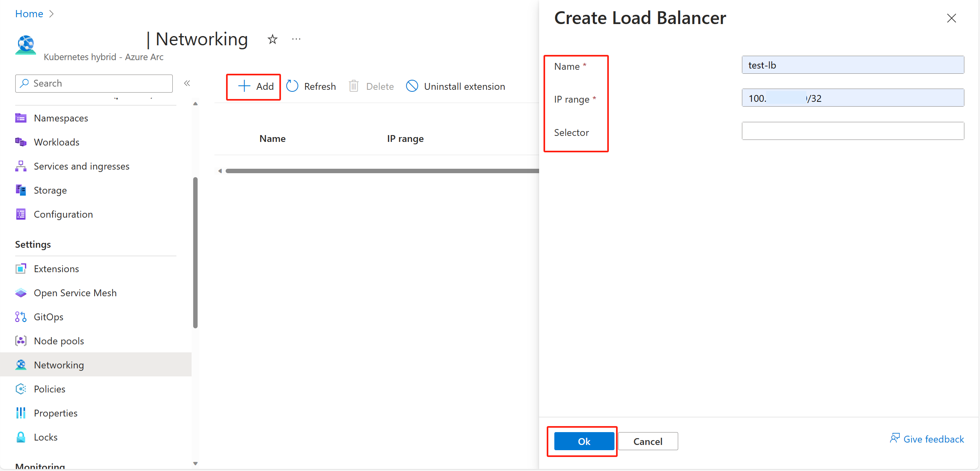The width and height of the screenshot is (980, 471).
Task: Click the breadcrumb chevron after Home
Action: 51,14
